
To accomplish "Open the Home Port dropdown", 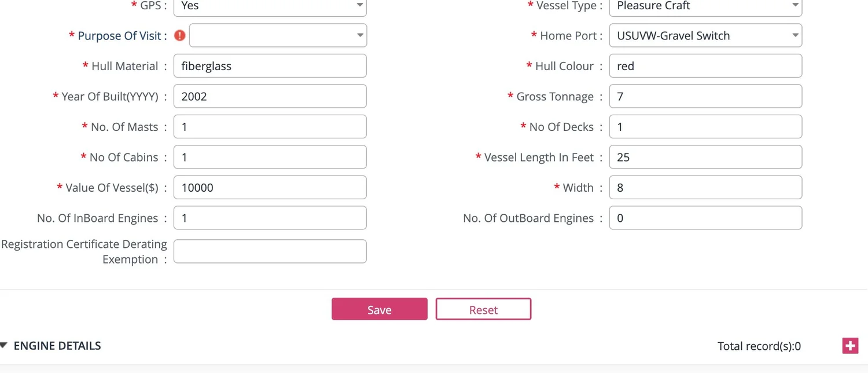I will (x=705, y=35).
